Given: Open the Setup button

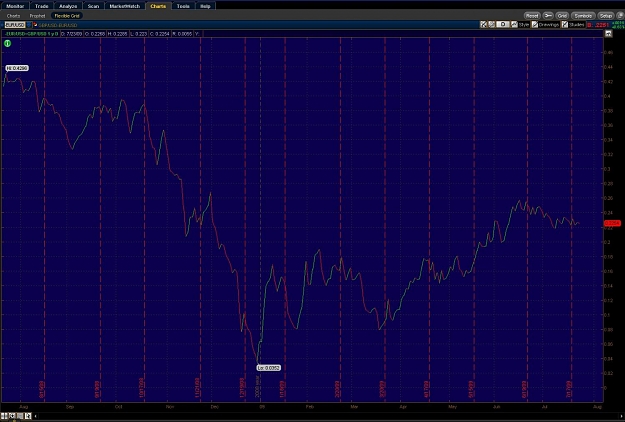Looking at the screenshot, I should [605, 16].
